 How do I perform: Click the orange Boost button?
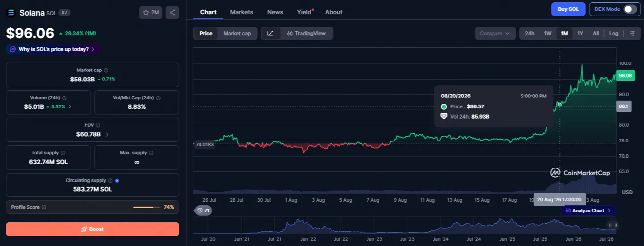point(93,229)
